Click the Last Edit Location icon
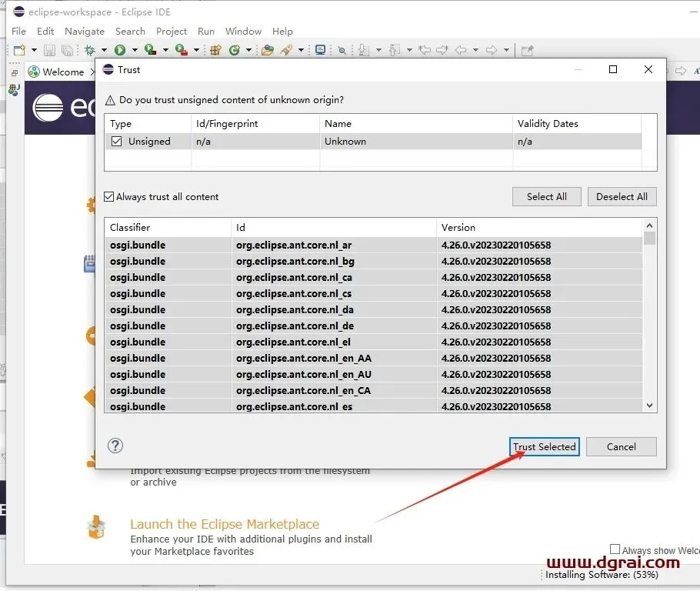Screen dimensions: 700x591 [x=425, y=50]
